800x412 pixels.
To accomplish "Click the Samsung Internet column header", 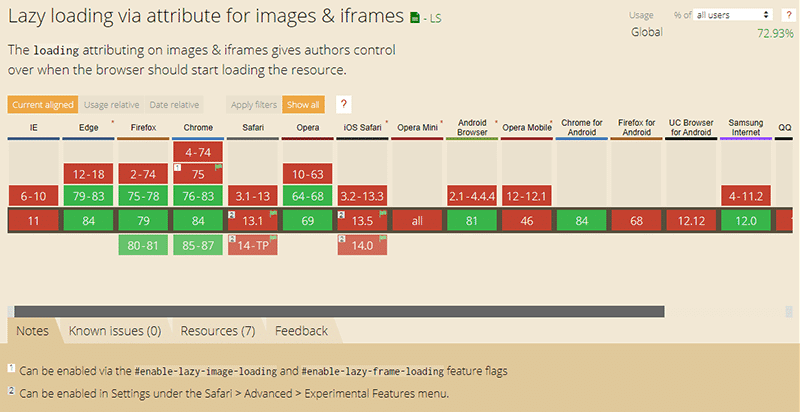I will click(746, 128).
